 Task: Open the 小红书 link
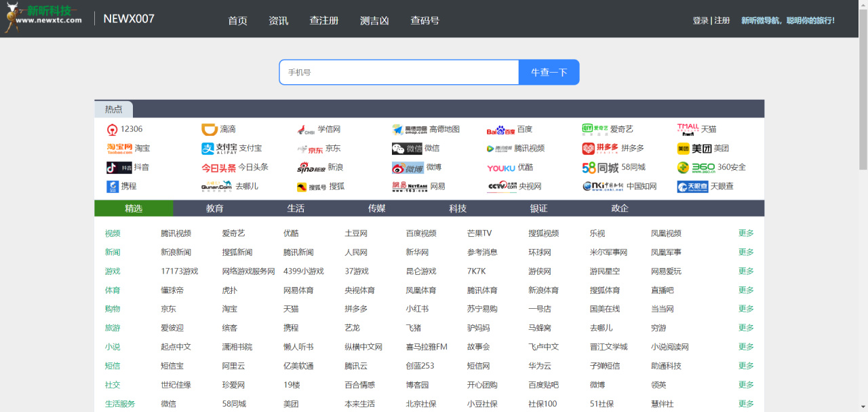(417, 309)
